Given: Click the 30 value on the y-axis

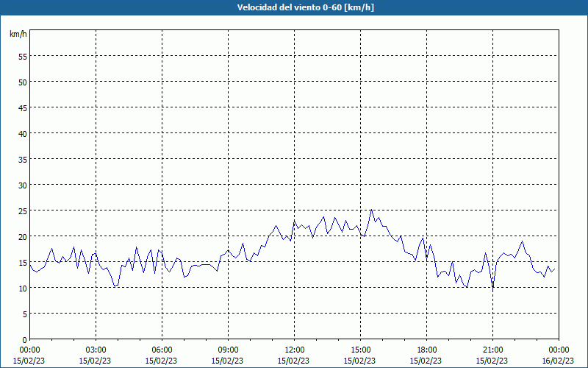Looking at the screenshot, I should (23, 185).
